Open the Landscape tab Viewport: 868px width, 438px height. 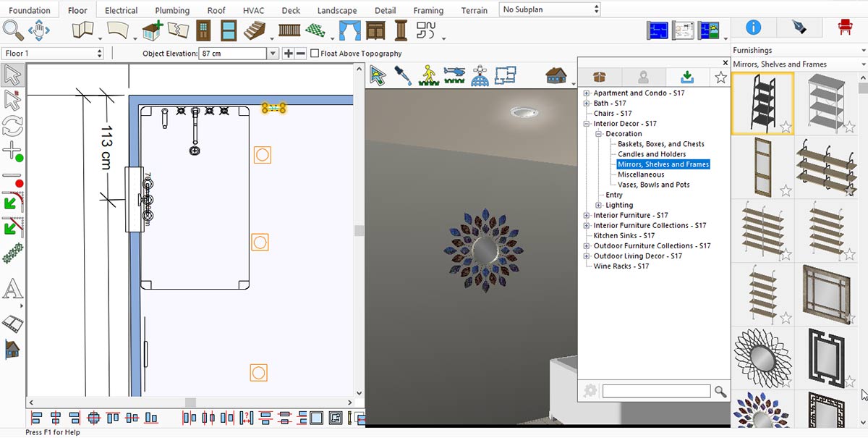click(337, 10)
